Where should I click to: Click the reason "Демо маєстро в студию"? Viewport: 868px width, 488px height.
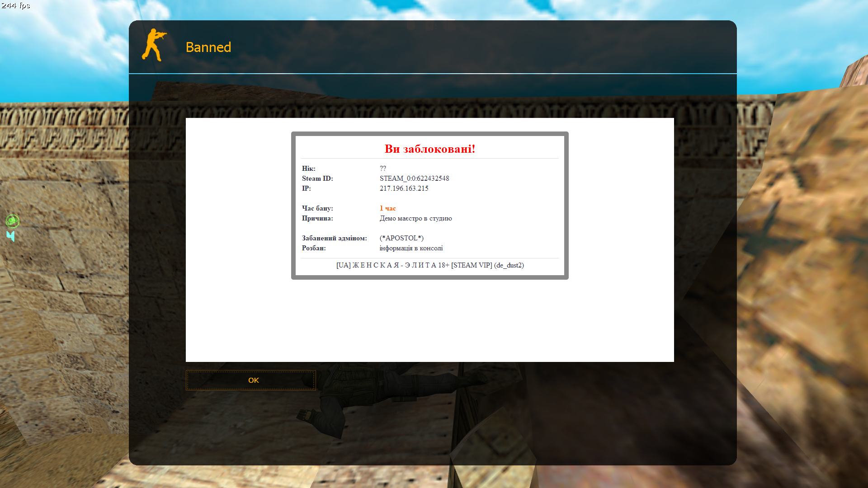416,218
